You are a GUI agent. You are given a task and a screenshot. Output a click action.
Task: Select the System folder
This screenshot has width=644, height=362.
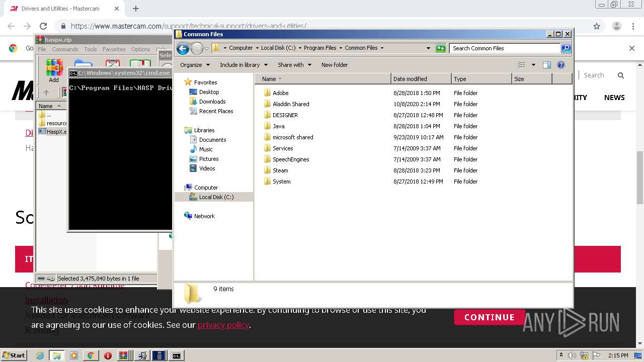[x=281, y=182]
